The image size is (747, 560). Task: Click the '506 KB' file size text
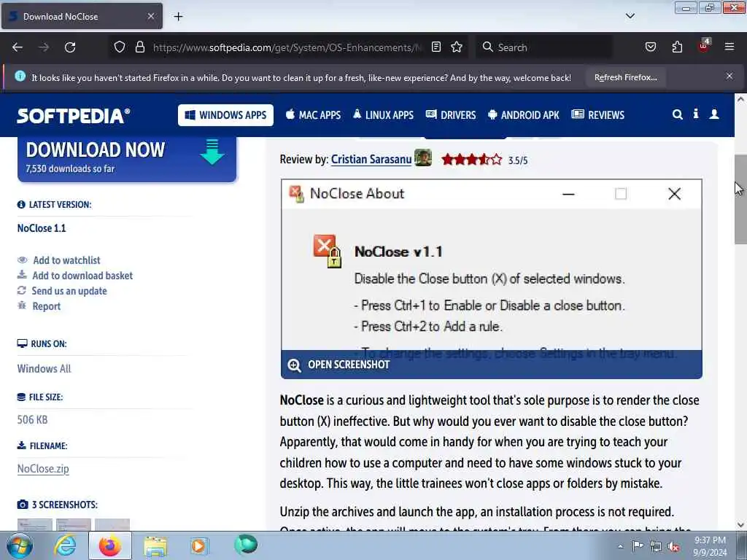pyautogui.click(x=32, y=419)
